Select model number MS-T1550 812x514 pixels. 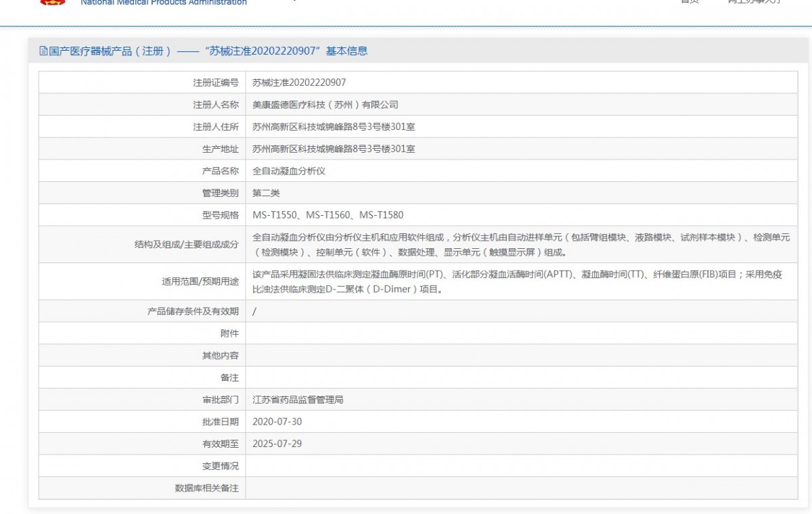(274, 215)
